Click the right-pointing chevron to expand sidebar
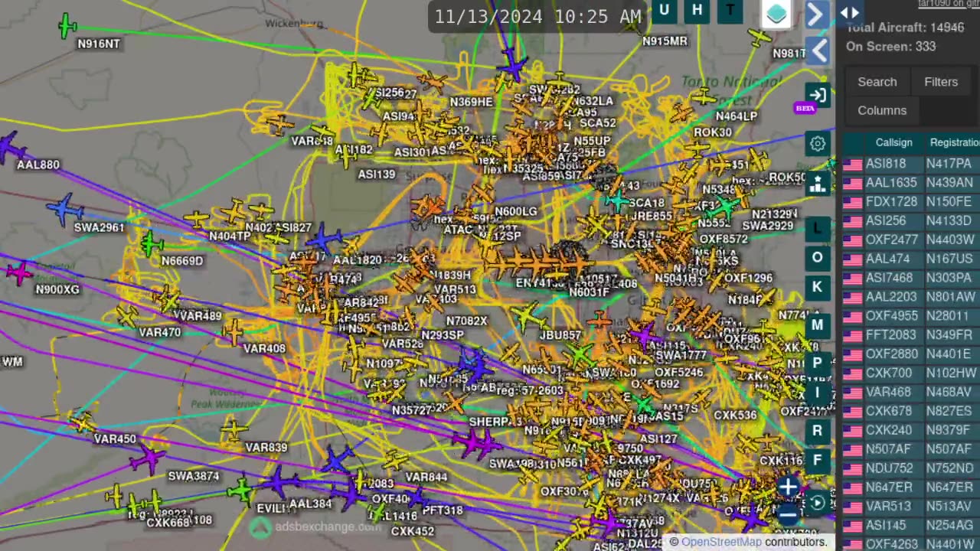 coord(817,14)
